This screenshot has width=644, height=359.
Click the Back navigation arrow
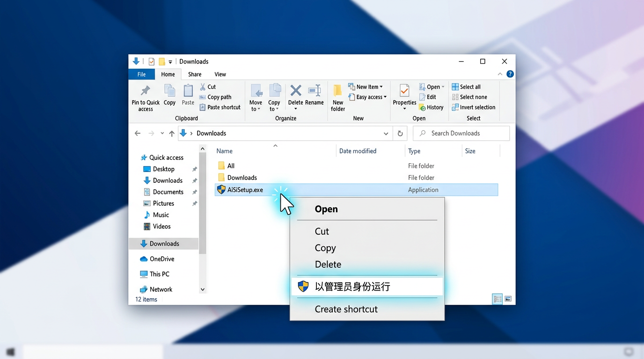click(x=138, y=133)
